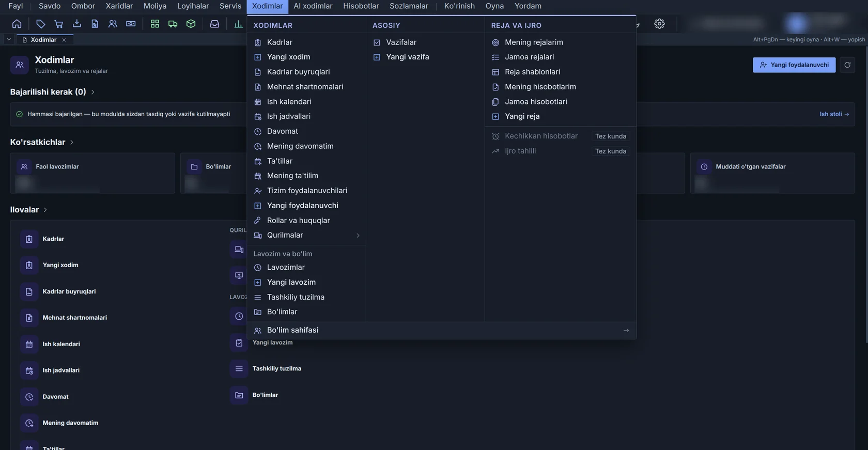Image resolution: width=868 pixels, height=450 pixels.
Task: Click the people icon in the toolbar
Action: click(x=113, y=24)
